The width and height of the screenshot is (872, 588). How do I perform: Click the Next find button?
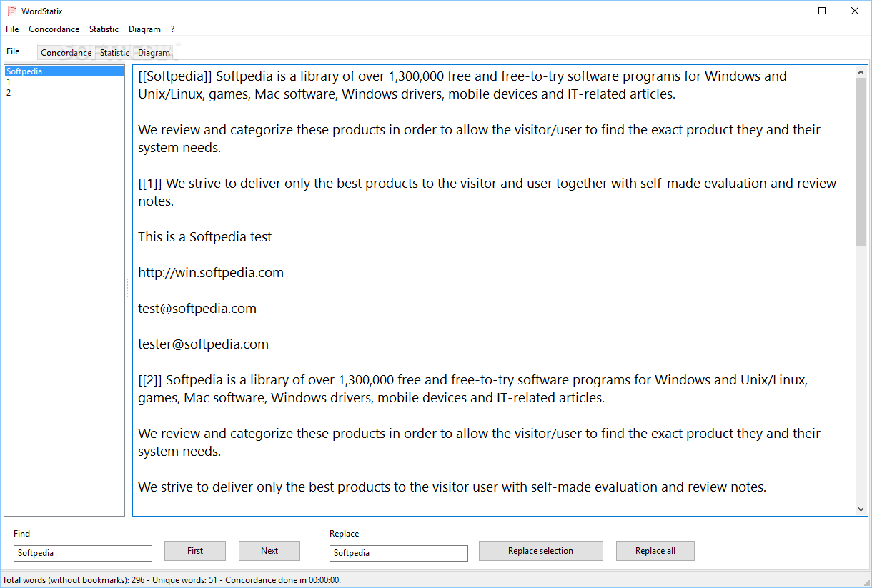tap(269, 551)
